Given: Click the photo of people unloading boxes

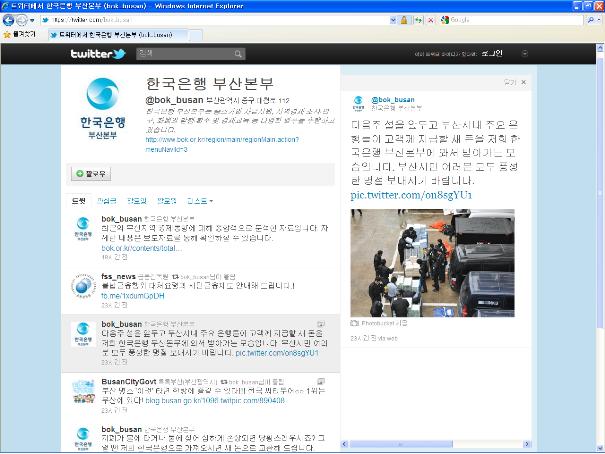Looking at the screenshot, I should point(433,263).
